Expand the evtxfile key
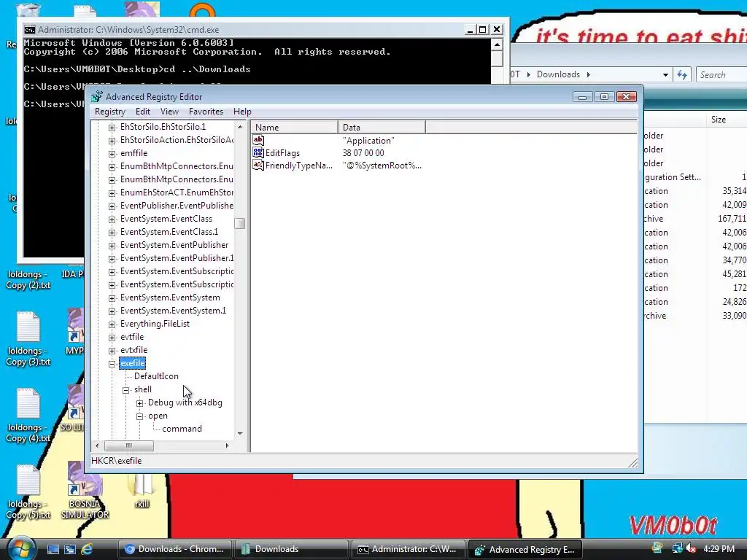This screenshot has width=747, height=560. 112,351
